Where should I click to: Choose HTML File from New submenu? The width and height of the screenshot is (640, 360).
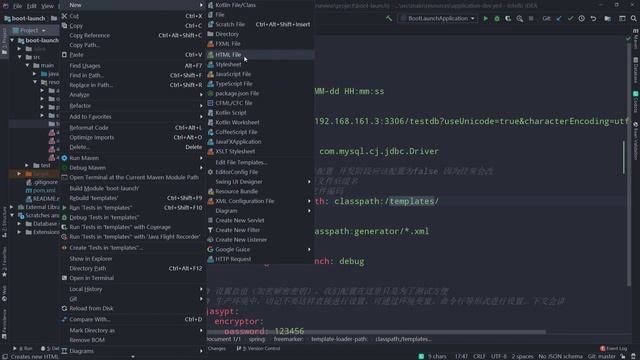[260, 55]
